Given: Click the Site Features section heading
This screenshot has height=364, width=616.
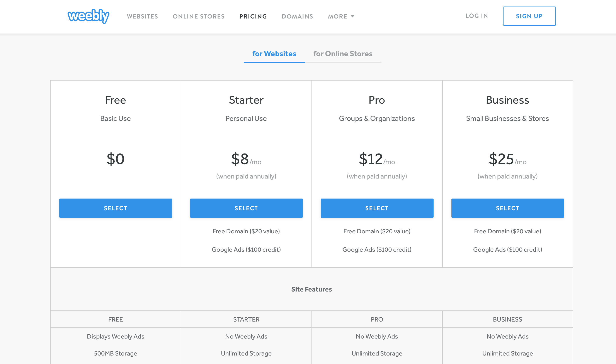Looking at the screenshot, I should point(311,289).
